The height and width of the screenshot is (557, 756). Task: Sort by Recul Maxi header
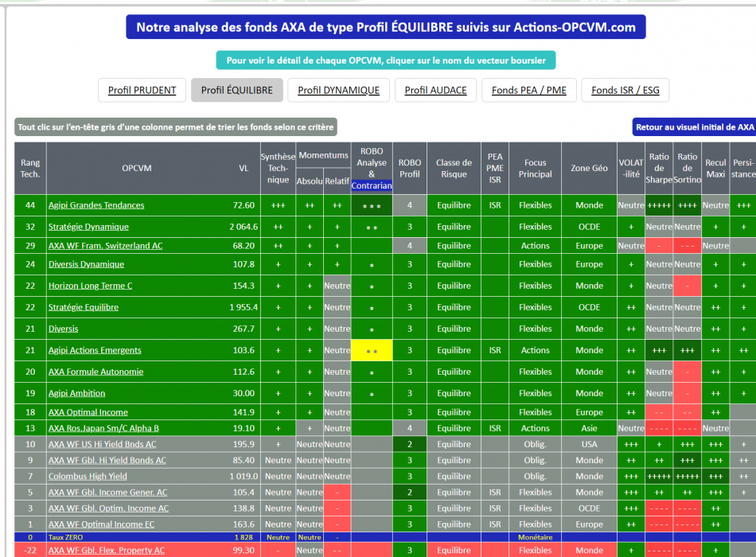[715, 169]
